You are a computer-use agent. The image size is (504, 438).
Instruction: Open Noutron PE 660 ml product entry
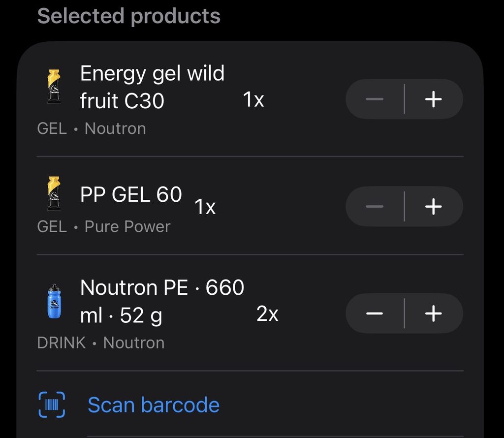click(x=162, y=301)
